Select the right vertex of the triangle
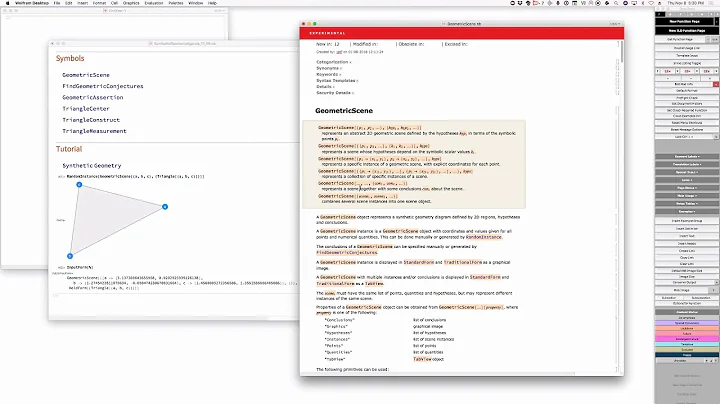Image resolution: width=720 pixels, height=404 pixels. click(165, 207)
